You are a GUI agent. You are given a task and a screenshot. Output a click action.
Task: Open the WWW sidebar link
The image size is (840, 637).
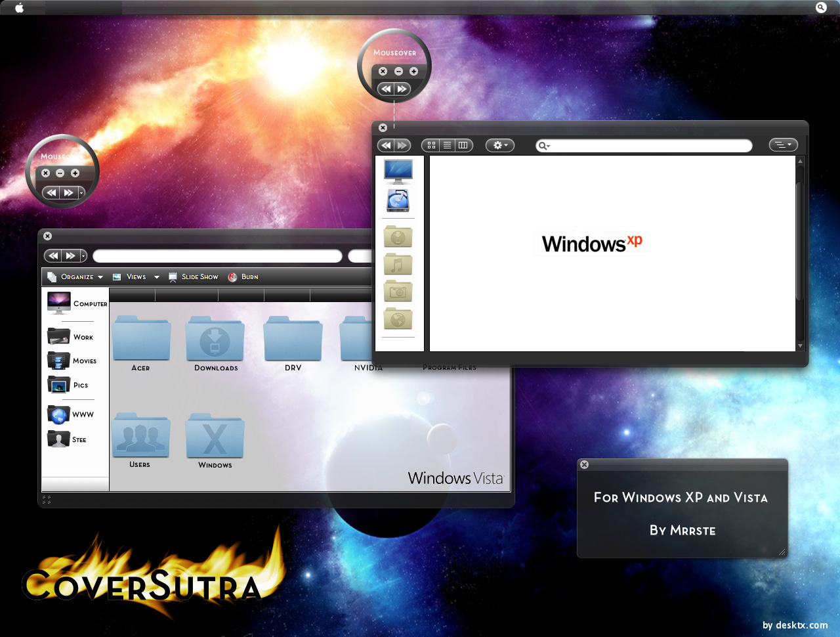pos(70,414)
